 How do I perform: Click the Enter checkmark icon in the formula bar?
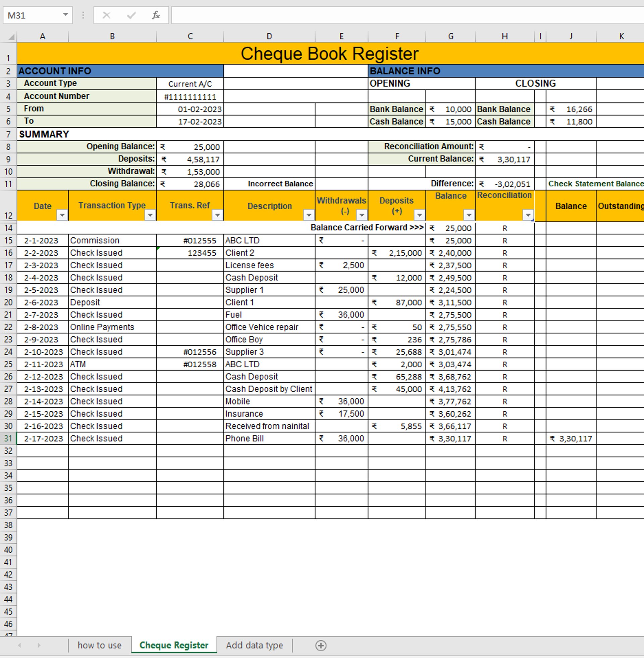tap(131, 15)
